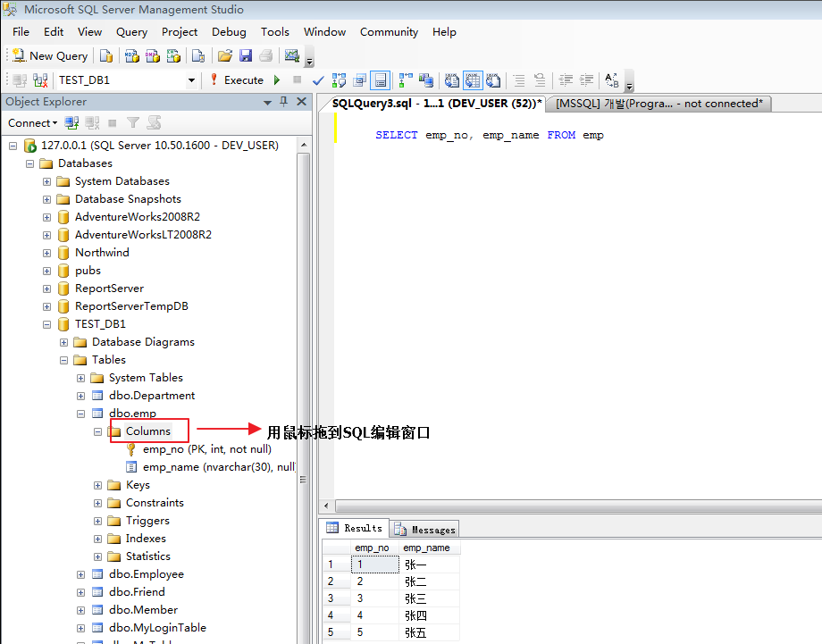Open Query Options icon in toolbar
The image size is (822, 644).
tap(359, 80)
